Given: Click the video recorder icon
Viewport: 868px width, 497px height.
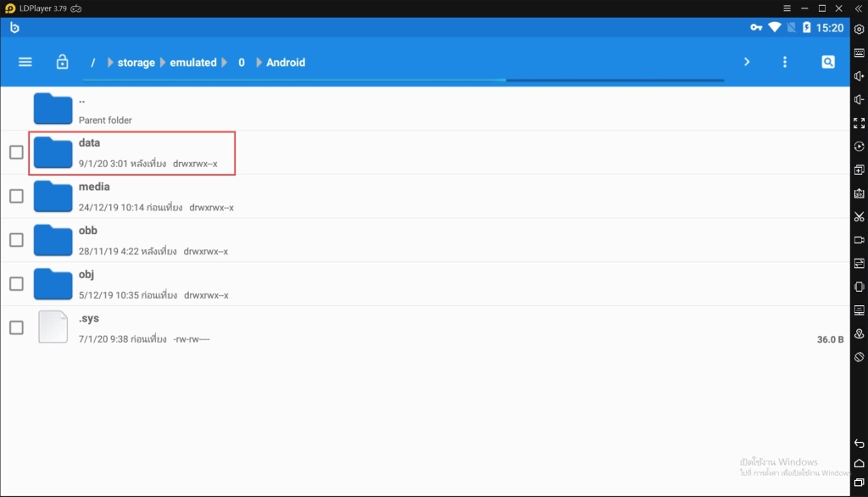Looking at the screenshot, I should point(860,240).
